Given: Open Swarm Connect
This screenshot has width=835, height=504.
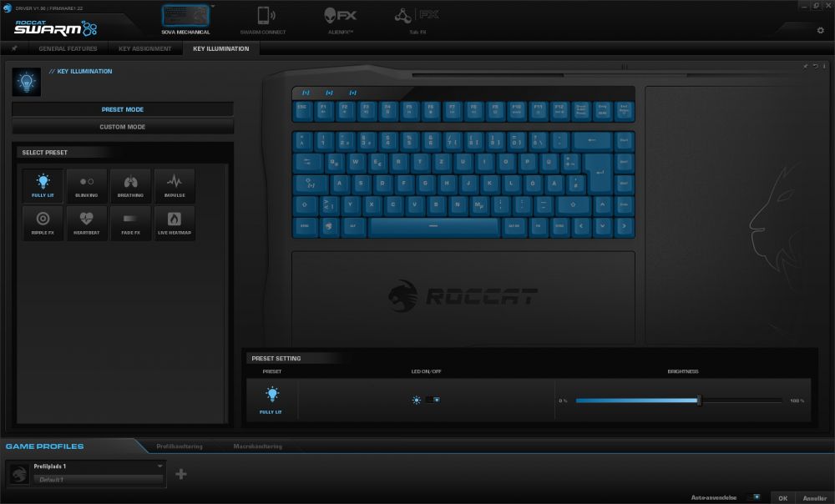Looking at the screenshot, I should pos(263,20).
